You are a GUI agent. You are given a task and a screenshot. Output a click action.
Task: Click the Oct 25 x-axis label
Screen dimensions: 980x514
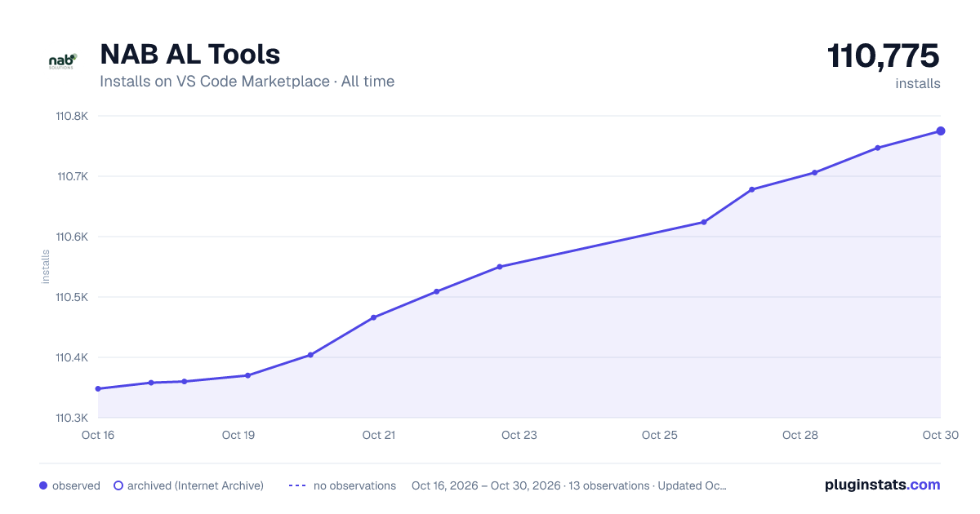click(660, 435)
